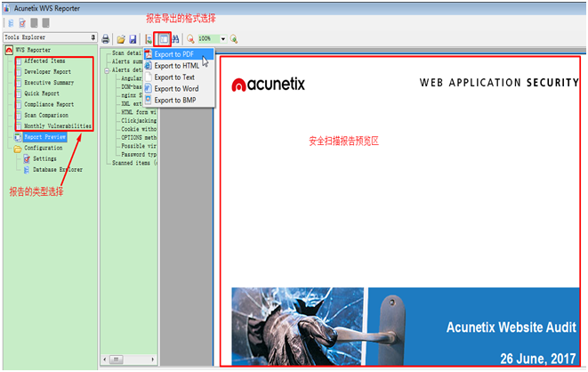Open Settings under Configuration

(44, 158)
